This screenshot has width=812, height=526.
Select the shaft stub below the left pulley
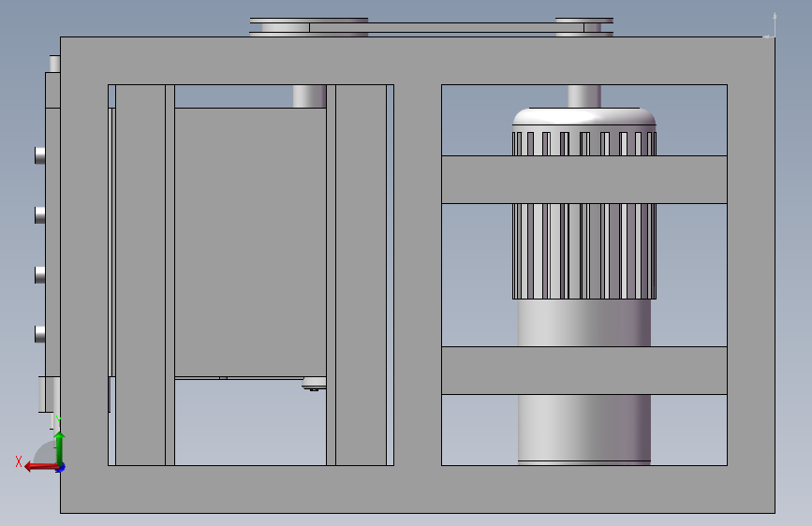tap(309, 96)
